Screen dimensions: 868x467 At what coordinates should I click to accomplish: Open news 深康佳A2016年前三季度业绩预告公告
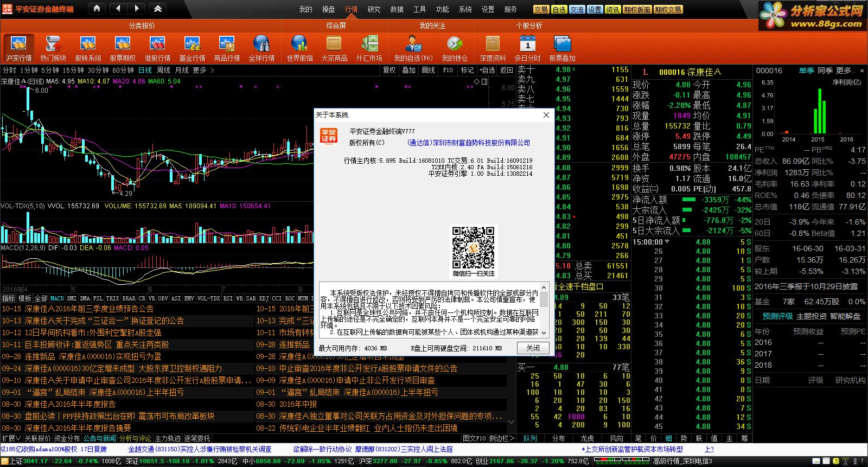coord(89,309)
